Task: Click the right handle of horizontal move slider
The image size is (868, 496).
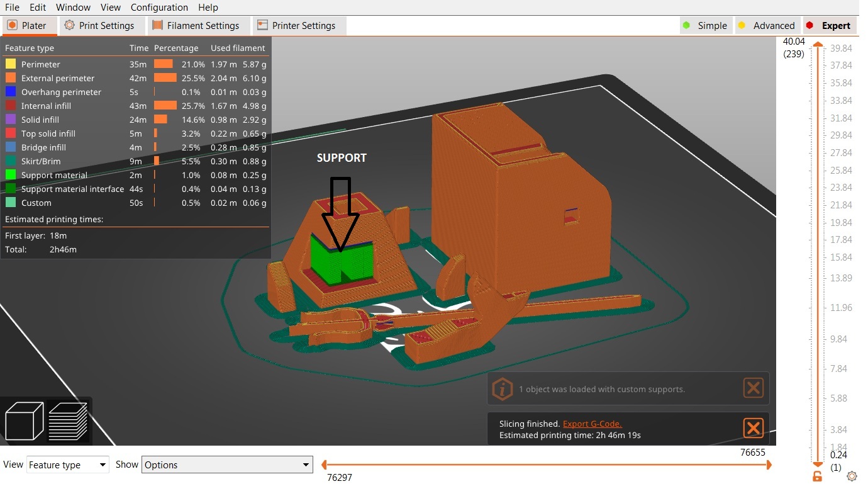Action: pos(769,465)
